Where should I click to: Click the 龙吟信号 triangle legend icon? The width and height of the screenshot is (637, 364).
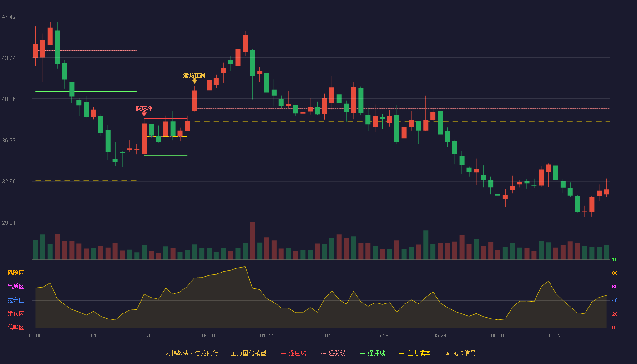pyautogui.click(x=447, y=354)
